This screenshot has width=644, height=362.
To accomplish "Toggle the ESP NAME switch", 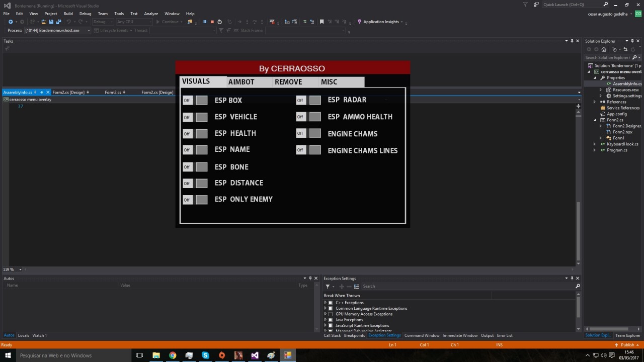I will [x=195, y=150].
